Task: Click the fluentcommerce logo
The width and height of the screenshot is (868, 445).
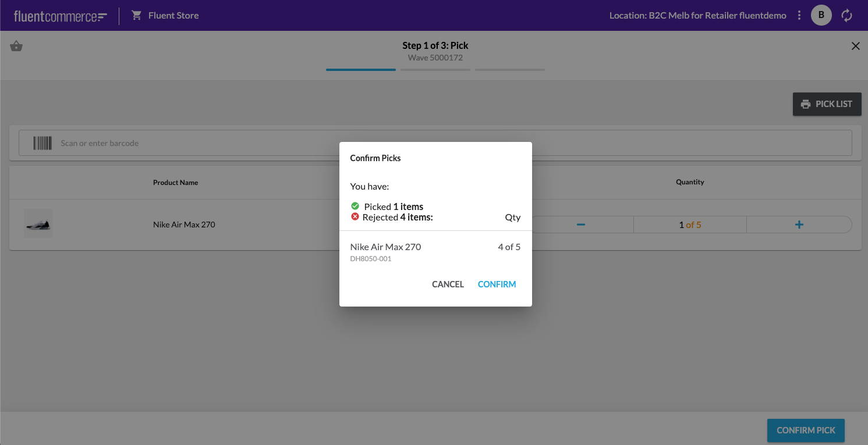Action: tap(60, 16)
